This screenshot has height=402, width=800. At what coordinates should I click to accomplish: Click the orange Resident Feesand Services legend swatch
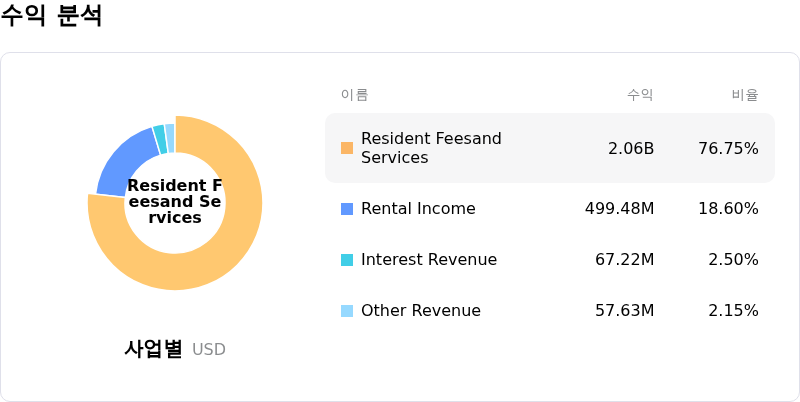click(x=347, y=148)
